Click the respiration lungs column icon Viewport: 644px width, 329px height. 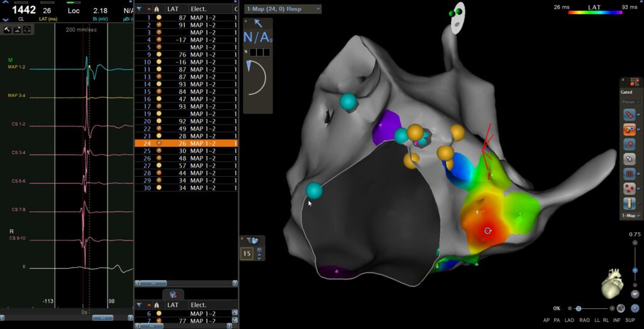[157, 9]
